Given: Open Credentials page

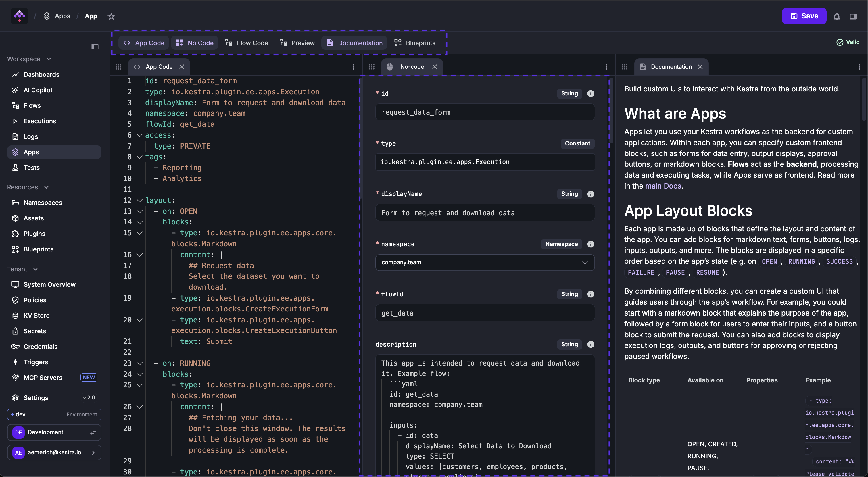Looking at the screenshot, I should (54, 346).
